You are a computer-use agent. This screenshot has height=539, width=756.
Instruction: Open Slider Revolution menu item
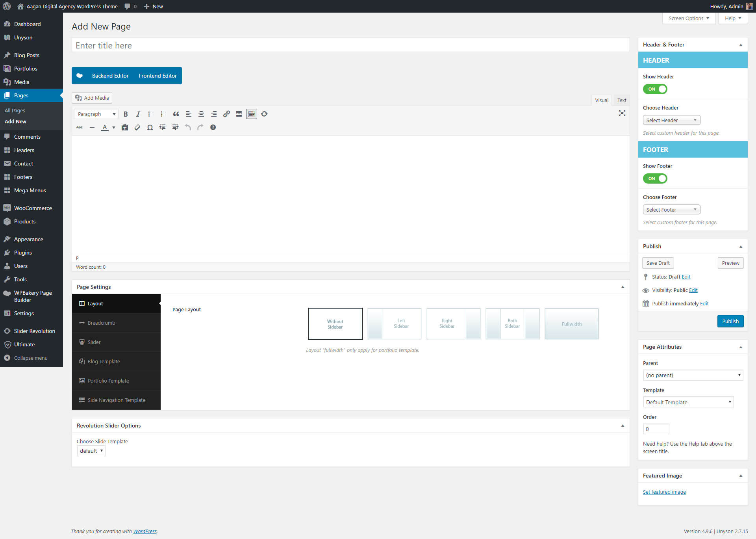pyautogui.click(x=31, y=331)
